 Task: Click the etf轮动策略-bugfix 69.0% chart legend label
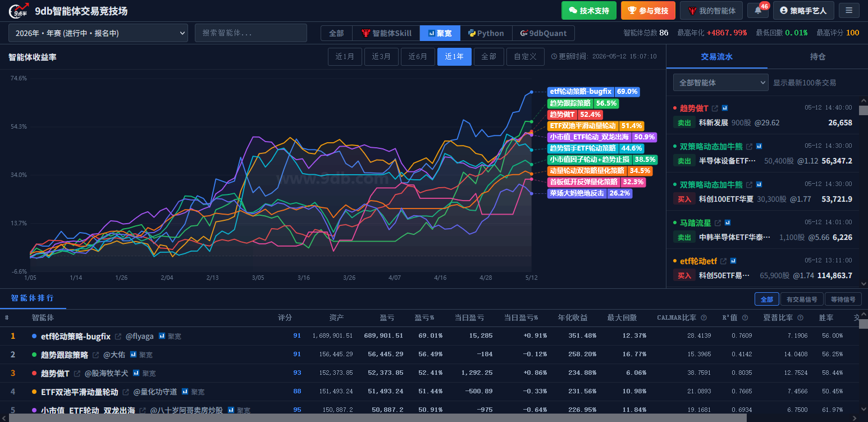594,92
